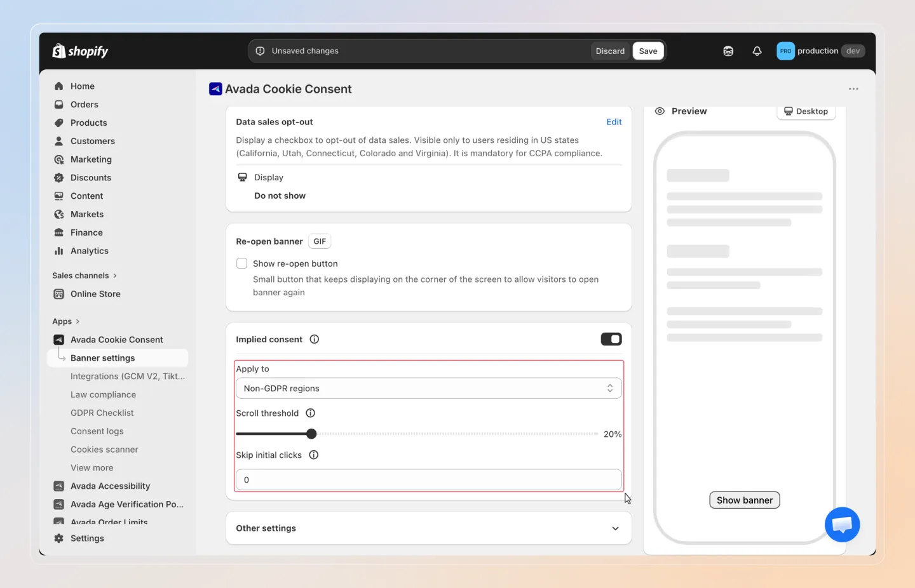
Task: Click the info icon beside Scroll threshold
Action: pyautogui.click(x=310, y=413)
